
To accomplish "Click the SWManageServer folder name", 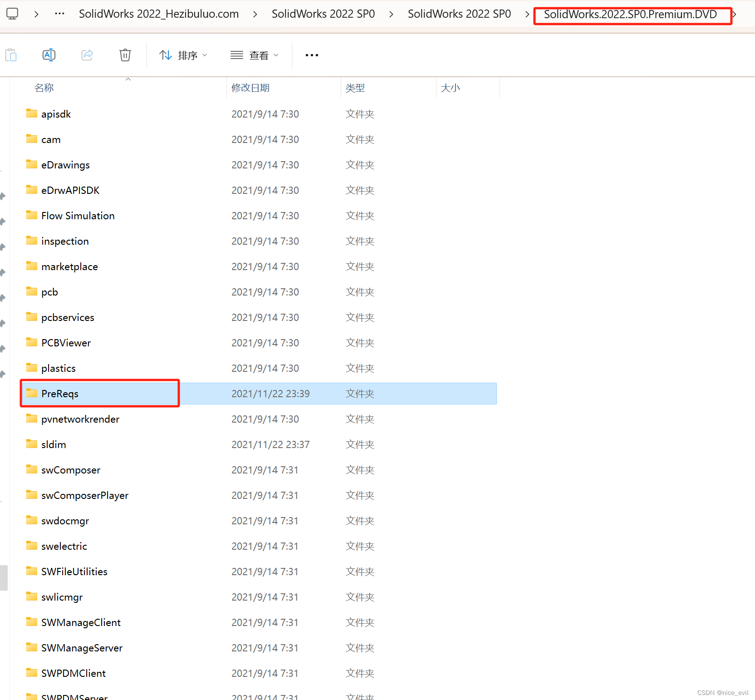I will [82, 648].
